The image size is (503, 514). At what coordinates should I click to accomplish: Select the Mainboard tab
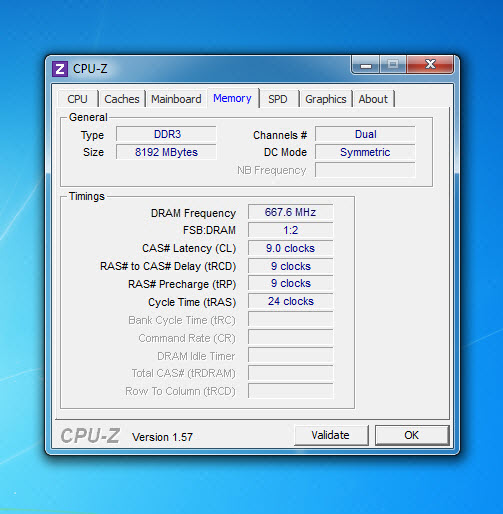tap(176, 99)
